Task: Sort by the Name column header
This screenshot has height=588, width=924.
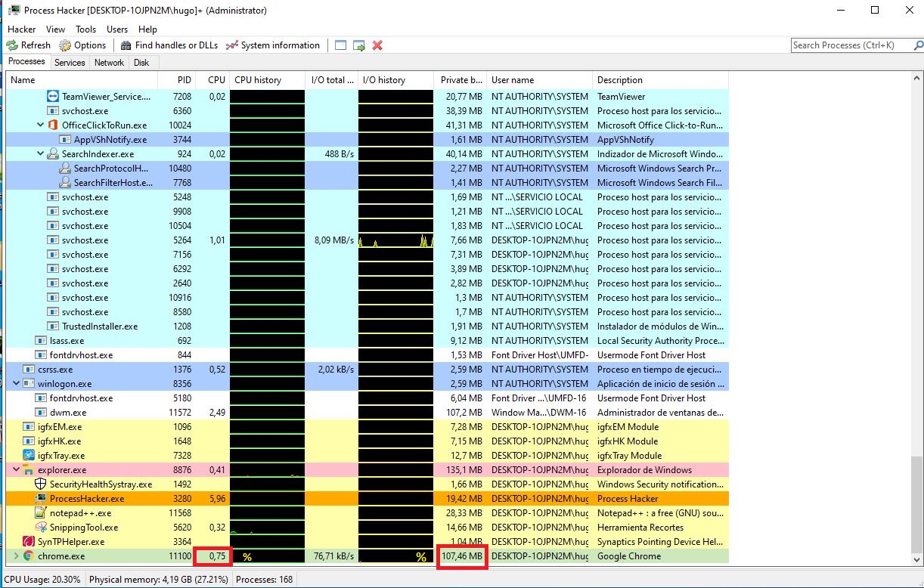Action: tap(82, 80)
